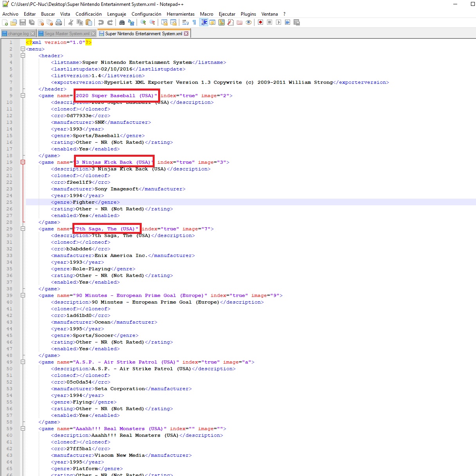Viewport: 476px width, 476px height.
Task: Close Super Nintendo Entertainment System.xml tab
Action: pyautogui.click(x=186, y=34)
